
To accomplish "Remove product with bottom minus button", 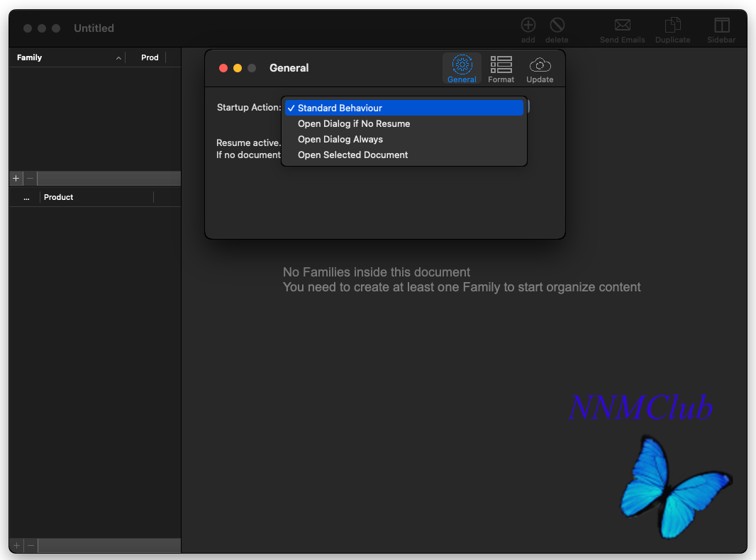I will [x=30, y=546].
